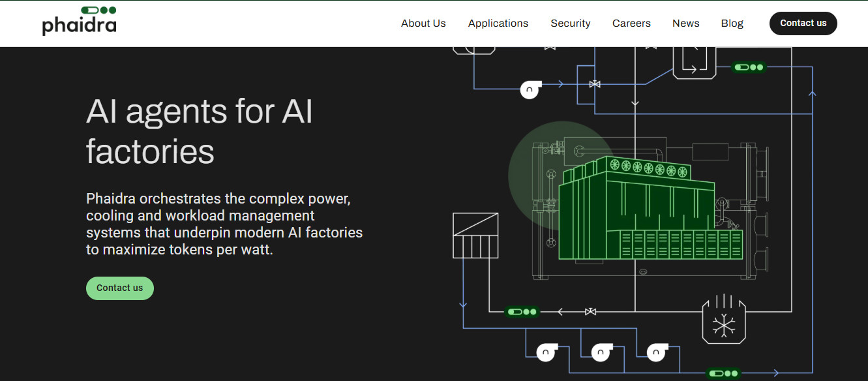Viewport: 868px width, 381px height.
Task: Click the Phaidra logo in the header
Action: coord(79,22)
